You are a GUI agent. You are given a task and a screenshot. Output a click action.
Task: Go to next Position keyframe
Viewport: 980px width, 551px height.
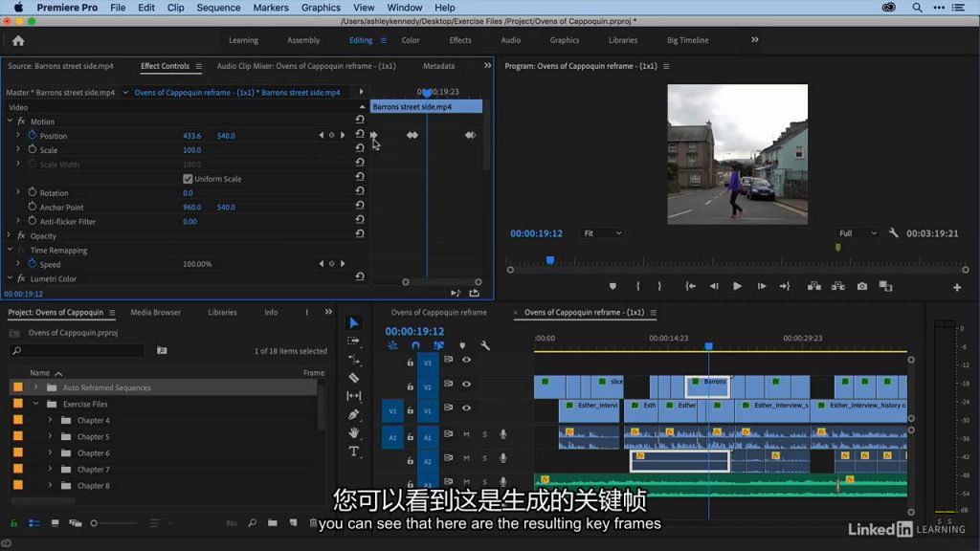point(343,135)
